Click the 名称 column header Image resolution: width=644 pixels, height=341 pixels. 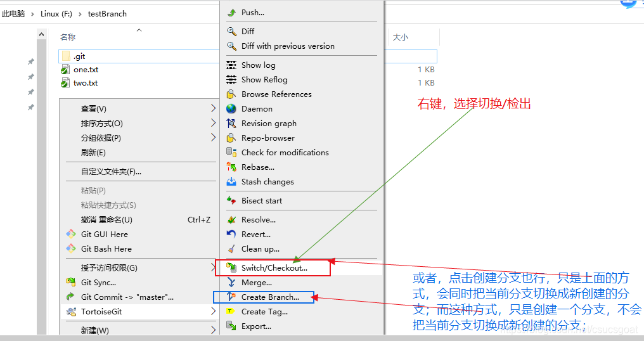(x=68, y=37)
